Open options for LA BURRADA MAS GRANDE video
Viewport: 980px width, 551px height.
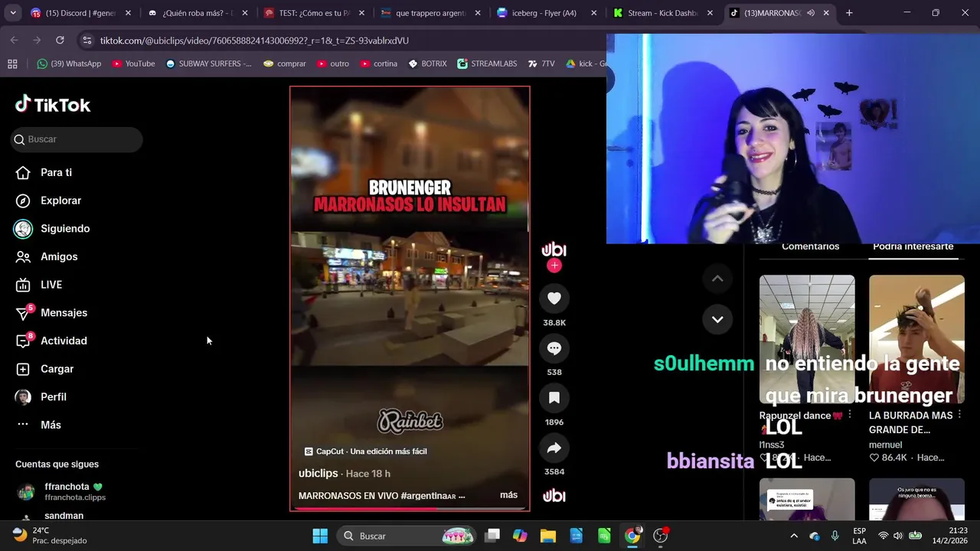[x=959, y=415]
